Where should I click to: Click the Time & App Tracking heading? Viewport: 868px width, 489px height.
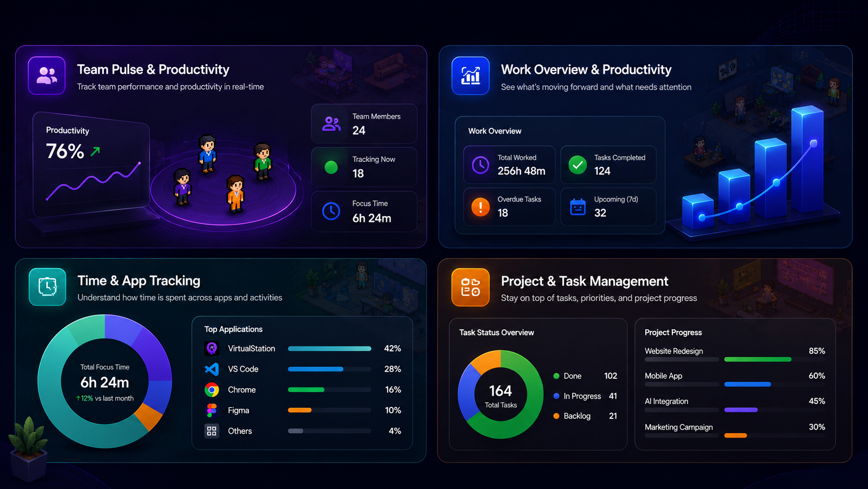click(x=139, y=281)
